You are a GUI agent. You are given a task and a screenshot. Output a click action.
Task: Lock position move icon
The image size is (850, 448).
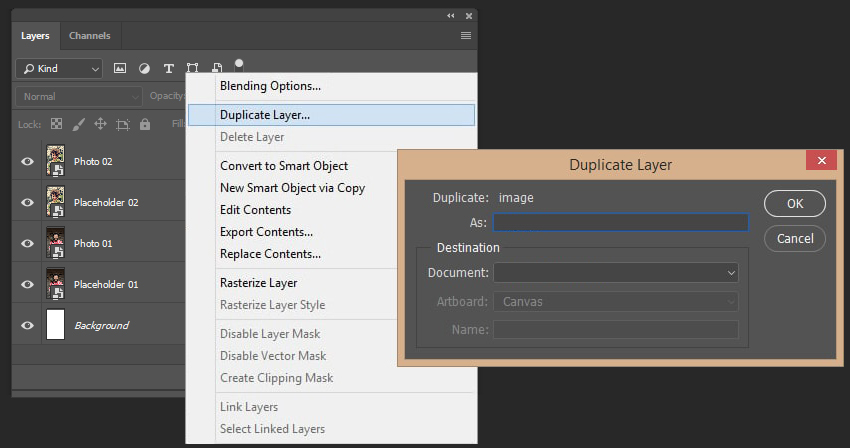pyautogui.click(x=100, y=124)
